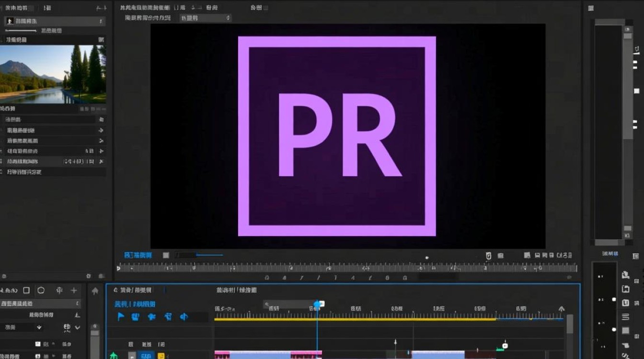The width and height of the screenshot is (644, 359).
Task: Click the shield-shaped icon below the program monitor
Action: tap(488, 256)
